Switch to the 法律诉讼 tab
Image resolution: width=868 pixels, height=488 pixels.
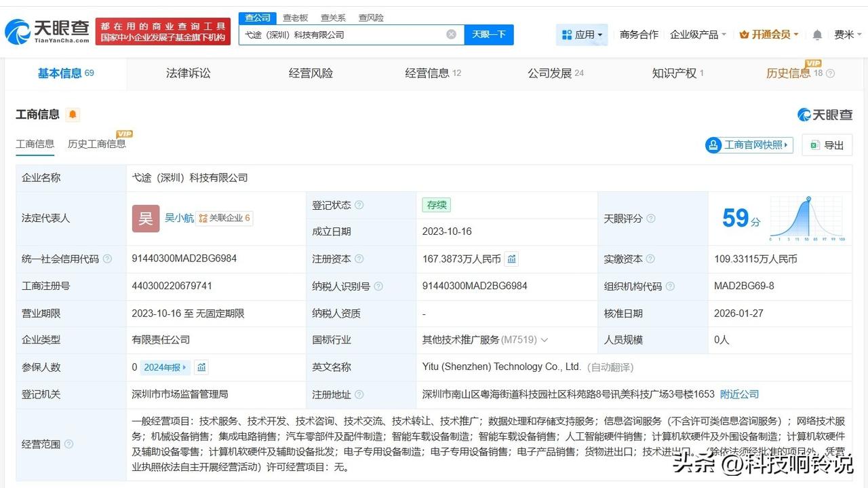tap(188, 73)
